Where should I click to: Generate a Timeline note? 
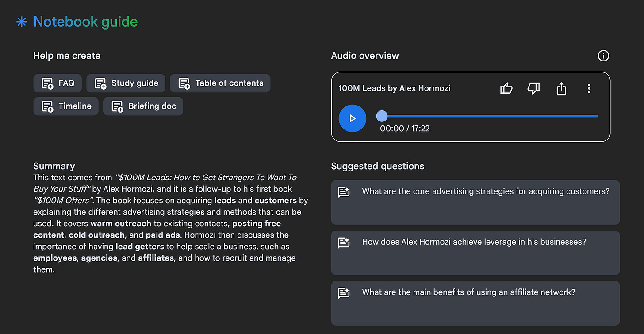[66, 106]
